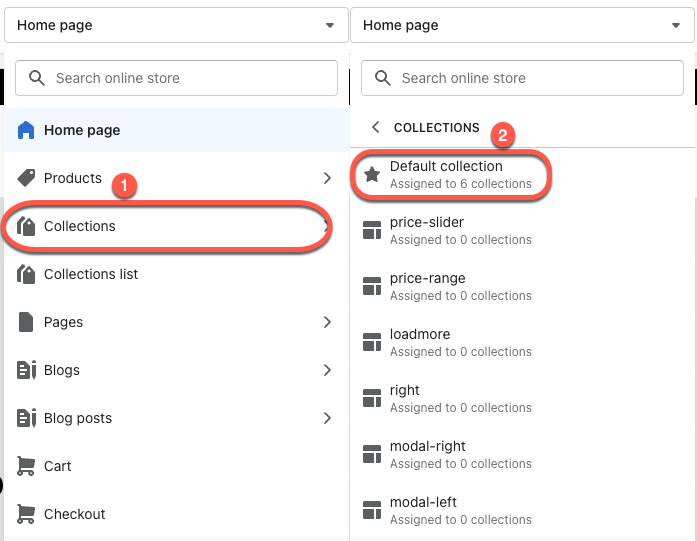
Task: Go back using the COLLECTIONS back arrow
Action: click(376, 127)
